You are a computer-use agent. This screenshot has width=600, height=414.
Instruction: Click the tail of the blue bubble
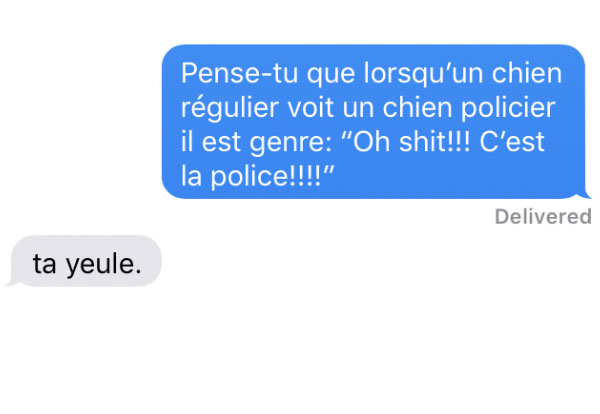585,195
